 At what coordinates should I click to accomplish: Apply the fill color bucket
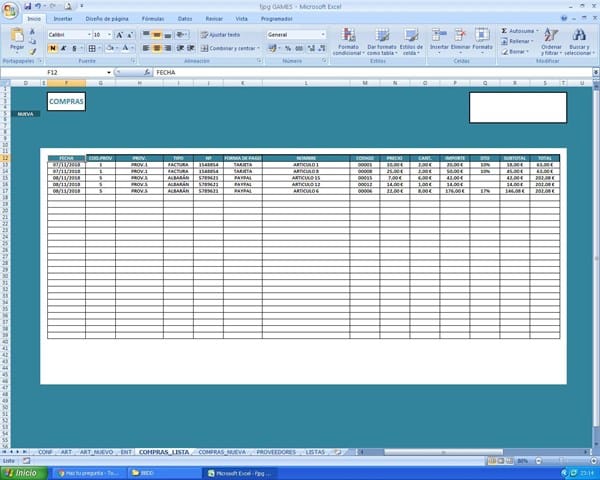click(x=109, y=48)
